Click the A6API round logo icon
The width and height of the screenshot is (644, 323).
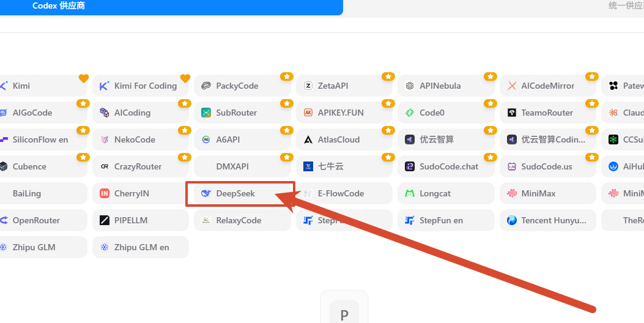206,139
